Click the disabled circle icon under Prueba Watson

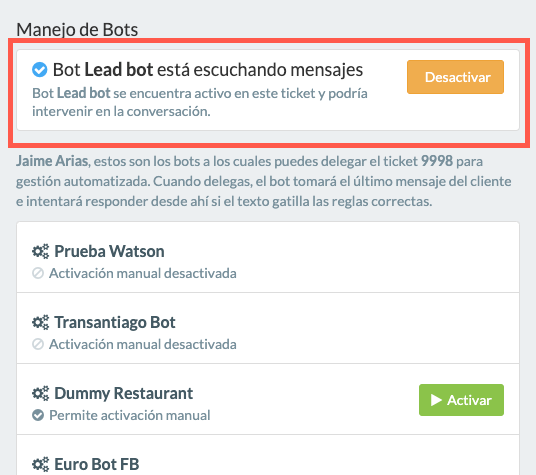pyautogui.click(x=38, y=273)
